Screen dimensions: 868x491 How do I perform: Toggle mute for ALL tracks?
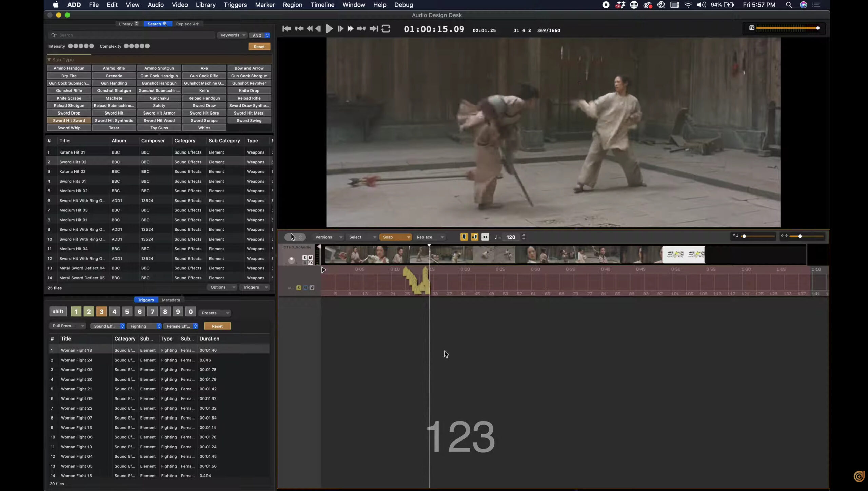[305, 288]
